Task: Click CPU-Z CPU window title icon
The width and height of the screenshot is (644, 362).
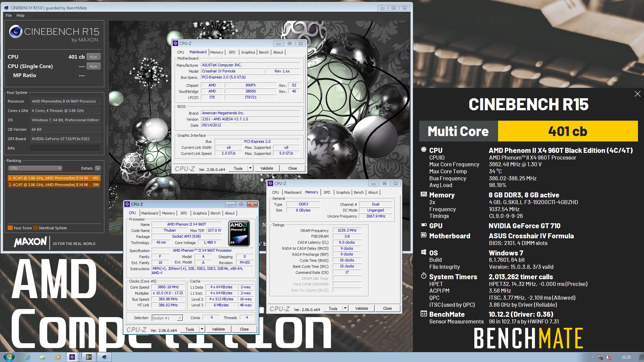Action: (127, 204)
